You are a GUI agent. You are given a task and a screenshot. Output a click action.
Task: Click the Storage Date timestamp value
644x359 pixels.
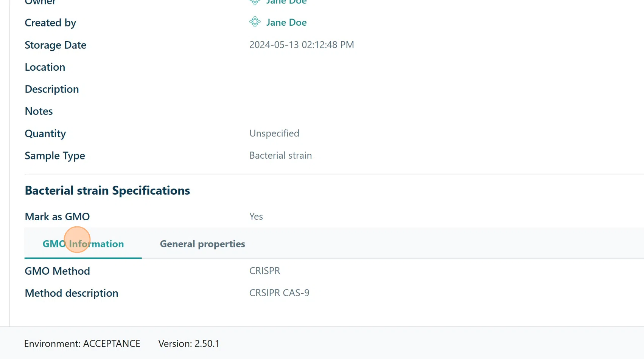click(x=302, y=45)
